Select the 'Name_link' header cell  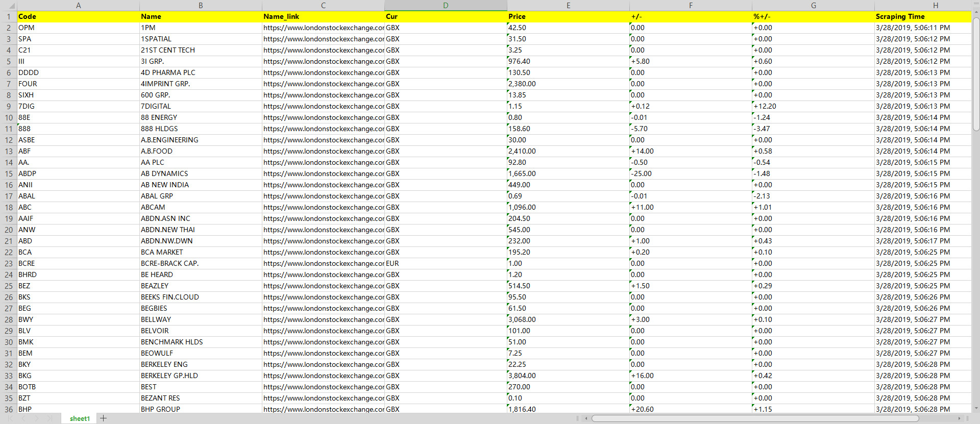point(323,16)
